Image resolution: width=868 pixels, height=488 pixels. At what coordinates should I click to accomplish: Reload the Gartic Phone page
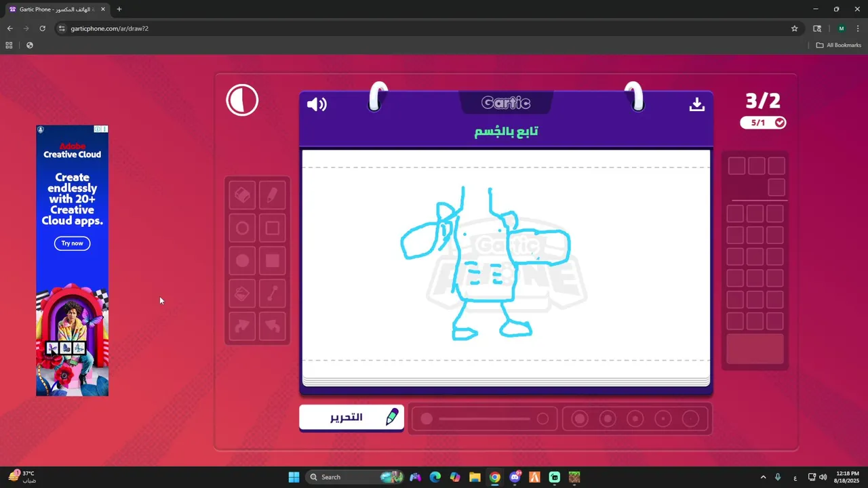click(42, 28)
